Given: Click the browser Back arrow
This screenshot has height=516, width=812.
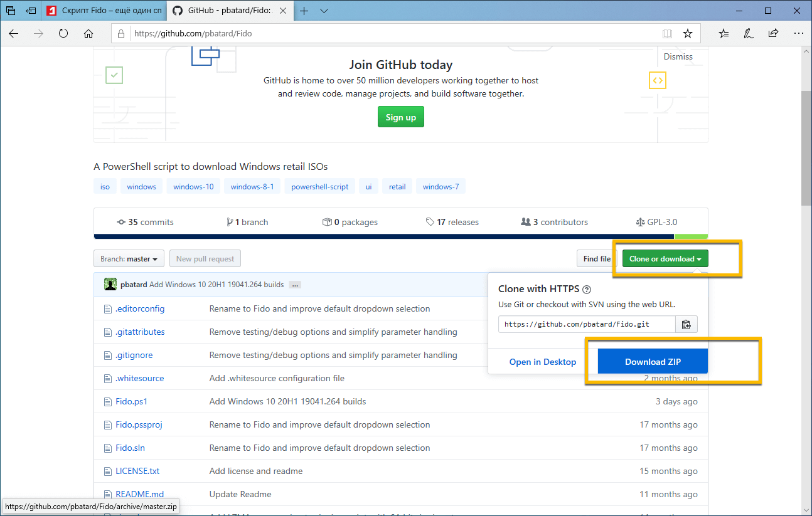Looking at the screenshot, I should (14, 33).
